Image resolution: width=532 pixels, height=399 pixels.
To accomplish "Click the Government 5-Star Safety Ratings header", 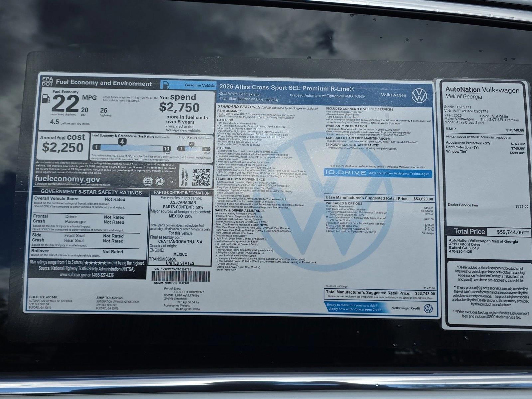I will pos(91,192).
